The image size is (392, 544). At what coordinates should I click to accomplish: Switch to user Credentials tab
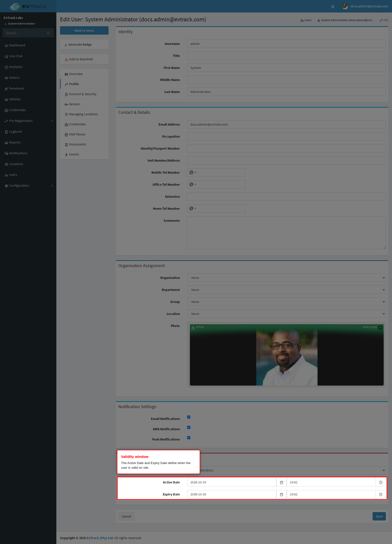[84, 124]
